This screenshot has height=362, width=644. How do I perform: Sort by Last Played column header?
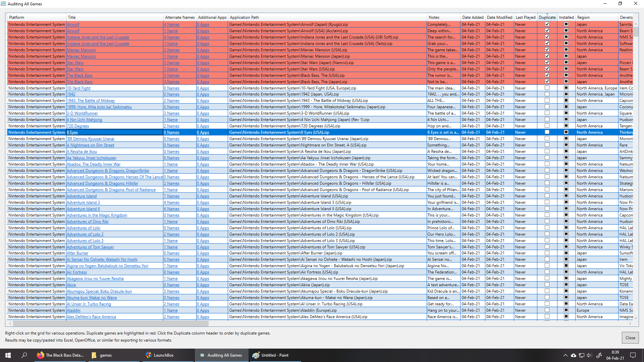coord(525,17)
